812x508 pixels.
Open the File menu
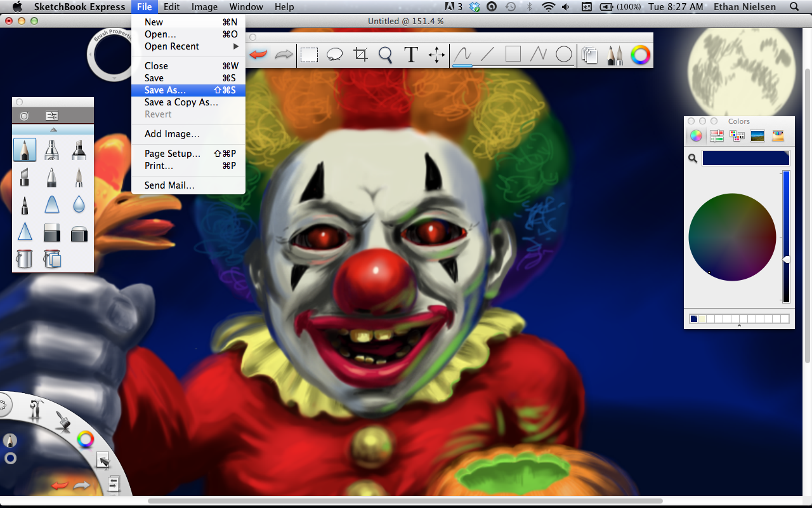pyautogui.click(x=144, y=7)
